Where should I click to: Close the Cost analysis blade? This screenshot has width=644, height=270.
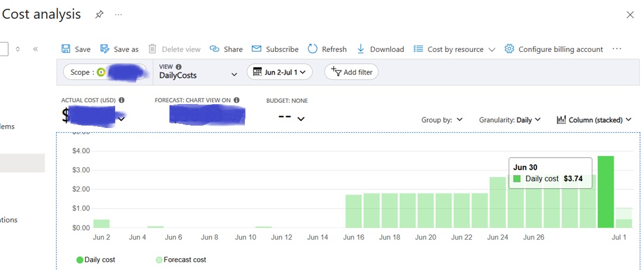(629, 15)
